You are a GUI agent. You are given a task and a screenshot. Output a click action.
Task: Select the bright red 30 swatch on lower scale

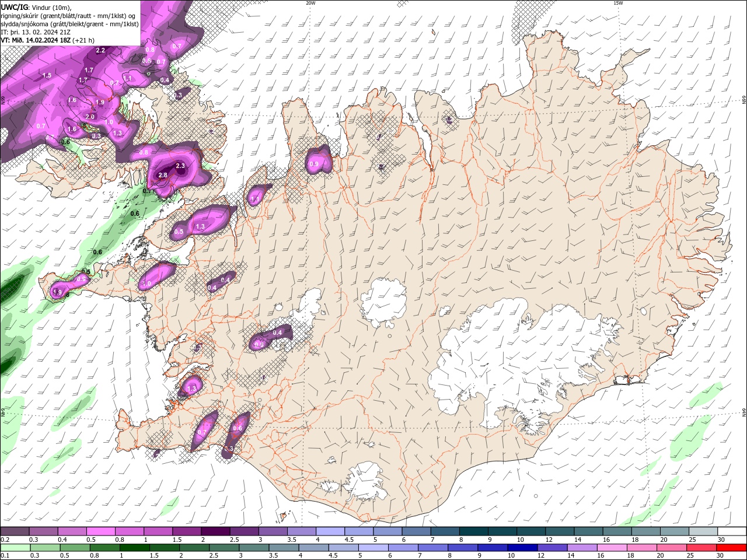(731, 548)
